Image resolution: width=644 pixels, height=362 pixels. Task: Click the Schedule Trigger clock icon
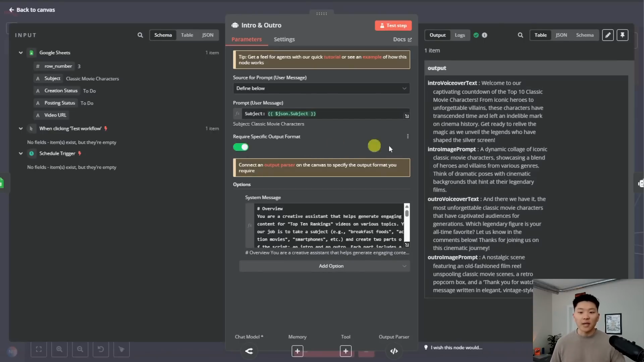31,153
